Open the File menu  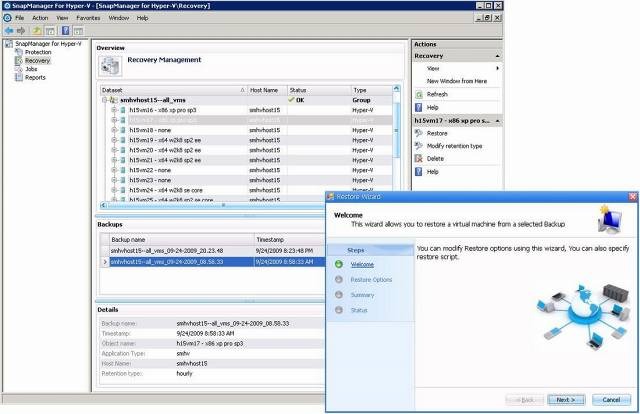20,18
